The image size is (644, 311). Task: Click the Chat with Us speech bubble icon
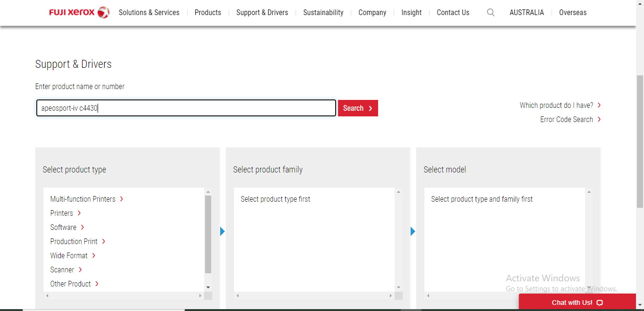[600, 303]
